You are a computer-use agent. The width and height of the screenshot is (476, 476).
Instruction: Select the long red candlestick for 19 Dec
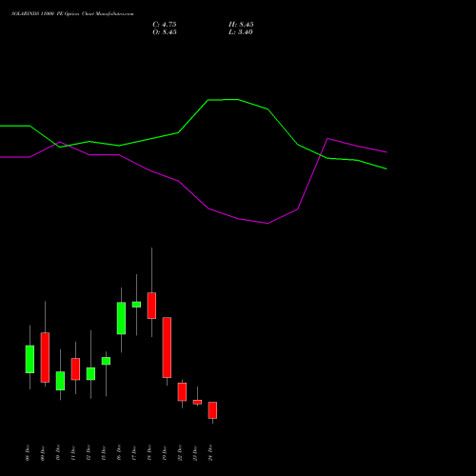tap(167, 347)
